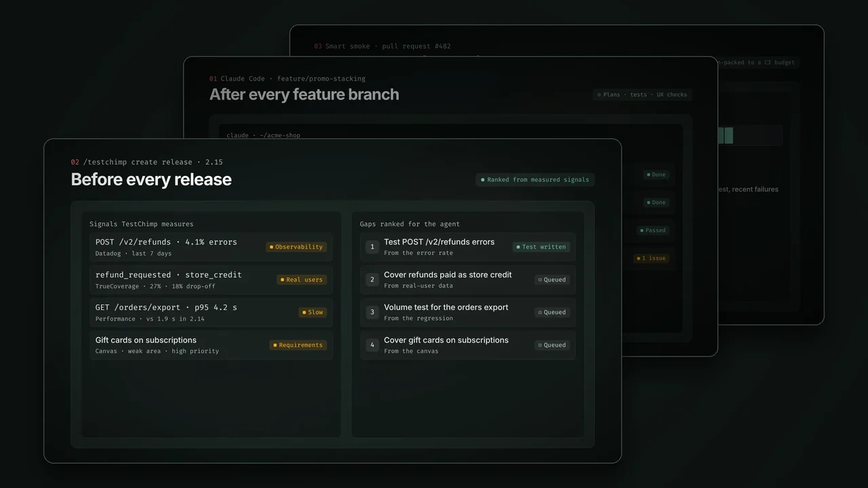The image size is (868, 488).
Task: Open the "refund_requested · store_credit" signal
Action: click(211, 279)
